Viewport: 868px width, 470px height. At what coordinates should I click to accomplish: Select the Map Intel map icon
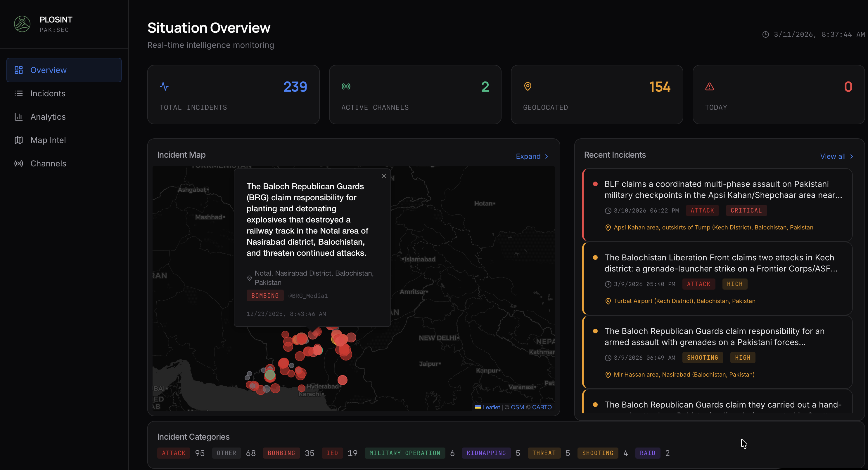coord(18,140)
